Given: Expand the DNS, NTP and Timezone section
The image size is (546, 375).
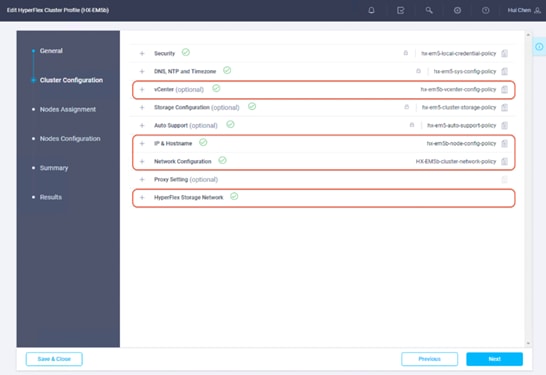Looking at the screenshot, I should pyautogui.click(x=142, y=71).
